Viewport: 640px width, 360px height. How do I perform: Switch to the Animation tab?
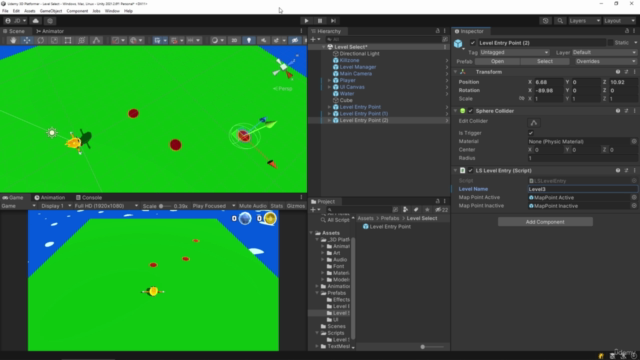click(50, 198)
